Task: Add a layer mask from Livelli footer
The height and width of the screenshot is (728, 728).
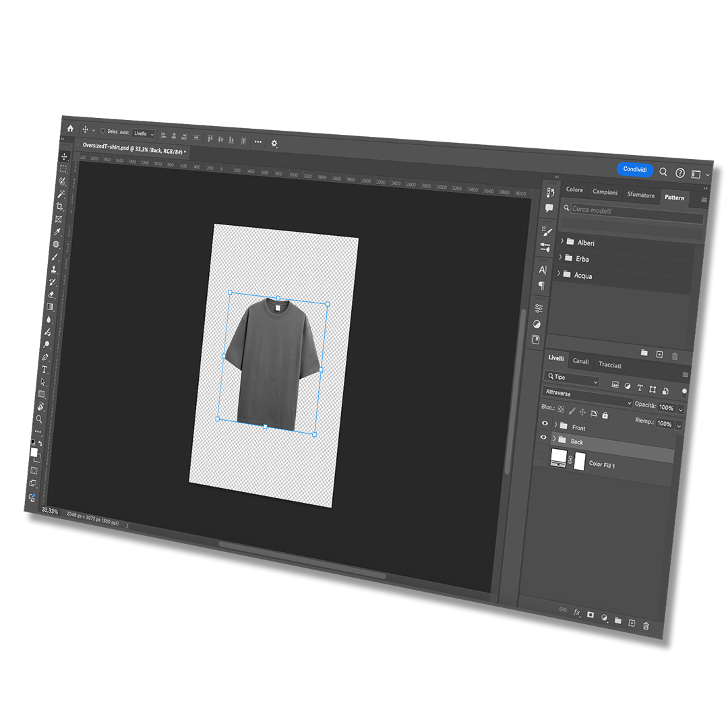Action: point(590,615)
